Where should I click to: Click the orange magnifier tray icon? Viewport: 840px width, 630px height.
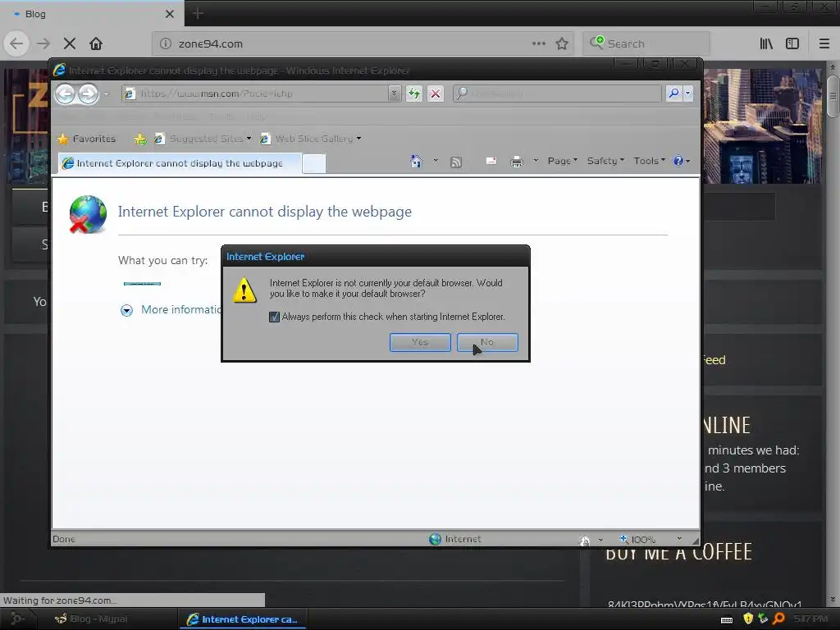pyautogui.click(x=779, y=619)
